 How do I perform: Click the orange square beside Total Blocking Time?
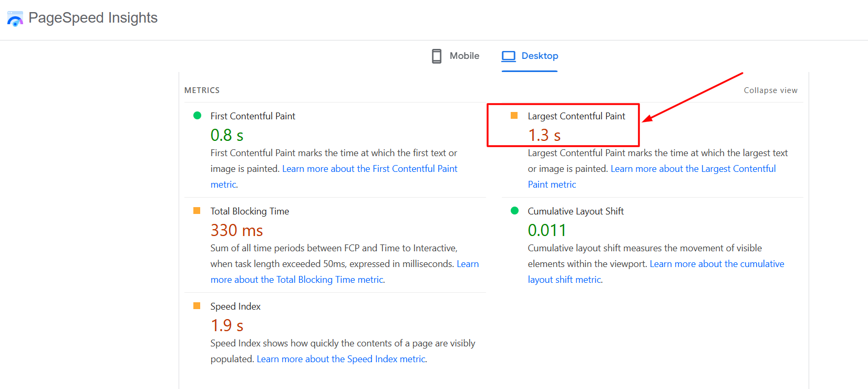(197, 211)
